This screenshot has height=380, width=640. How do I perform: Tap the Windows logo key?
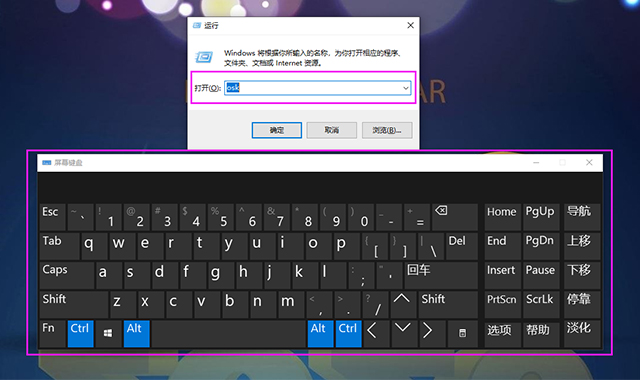coord(108,333)
